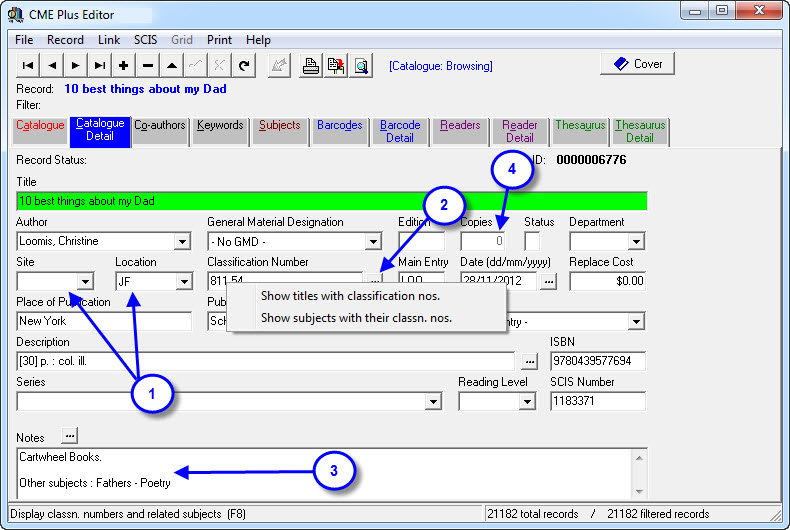Image resolution: width=790 pixels, height=530 pixels.
Task: Expand the General Material Designation dropdown
Action: 372,241
